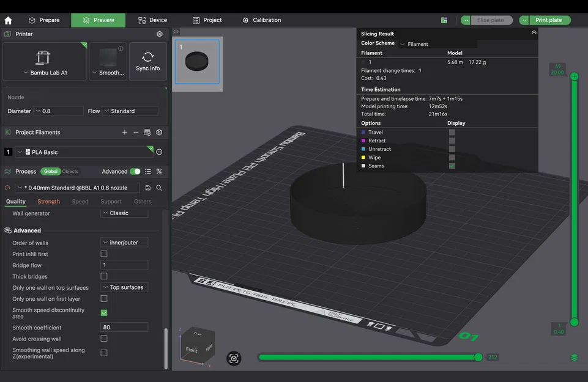This screenshot has height=382, width=588.
Task: Open layer stack icon at bottom right
Action: point(574,358)
